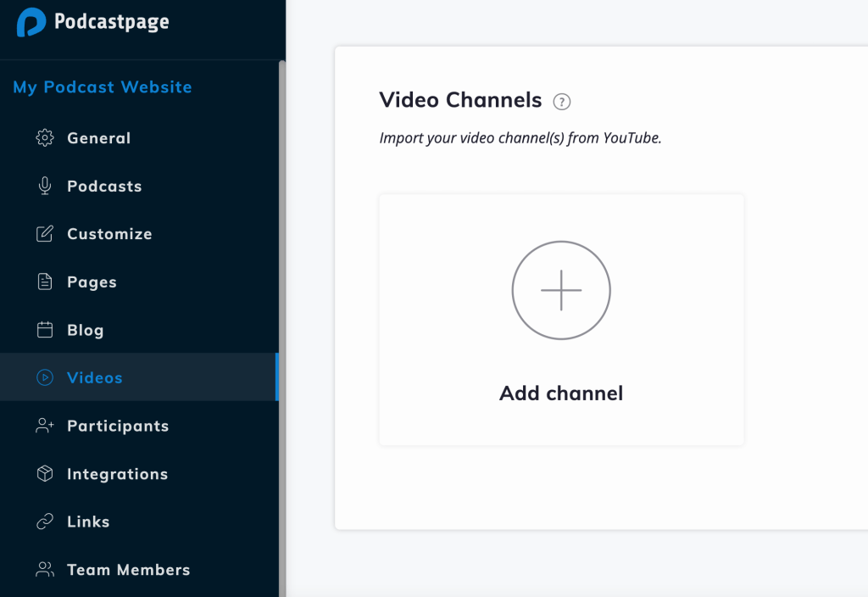Click the Add channel card
The height and width of the screenshot is (597, 868).
pyautogui.click(x=561, y=319)
